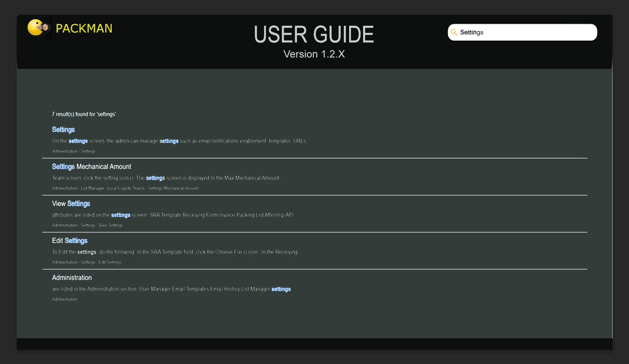Screen dimensions: 629x364
Task: Click Local Logistic Teams breadcrumb
Action: (126, 188)
